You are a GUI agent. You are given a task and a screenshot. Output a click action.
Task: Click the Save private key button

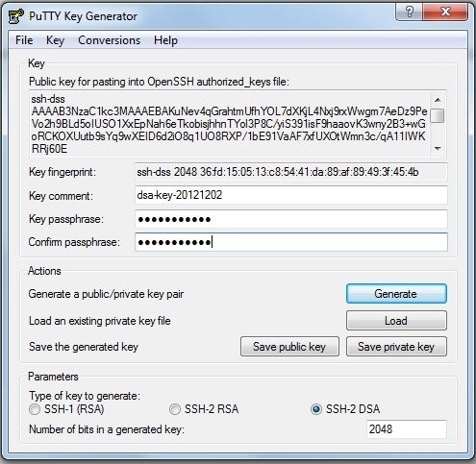tap(396, 347)
